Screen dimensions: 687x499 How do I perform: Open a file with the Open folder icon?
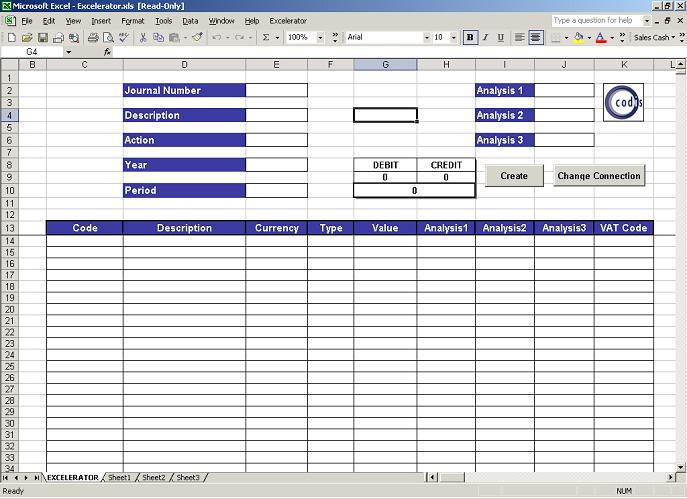coord(27,38)
